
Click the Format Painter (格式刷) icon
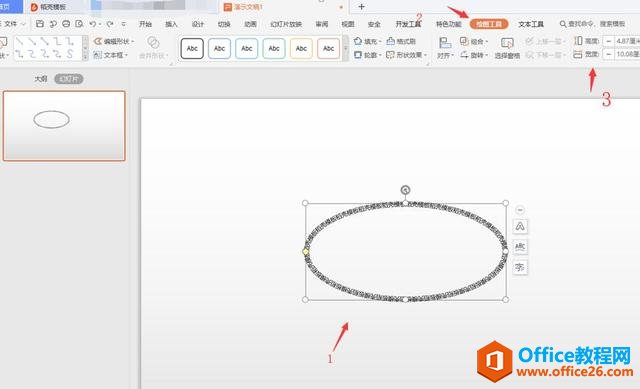point(401,41)
